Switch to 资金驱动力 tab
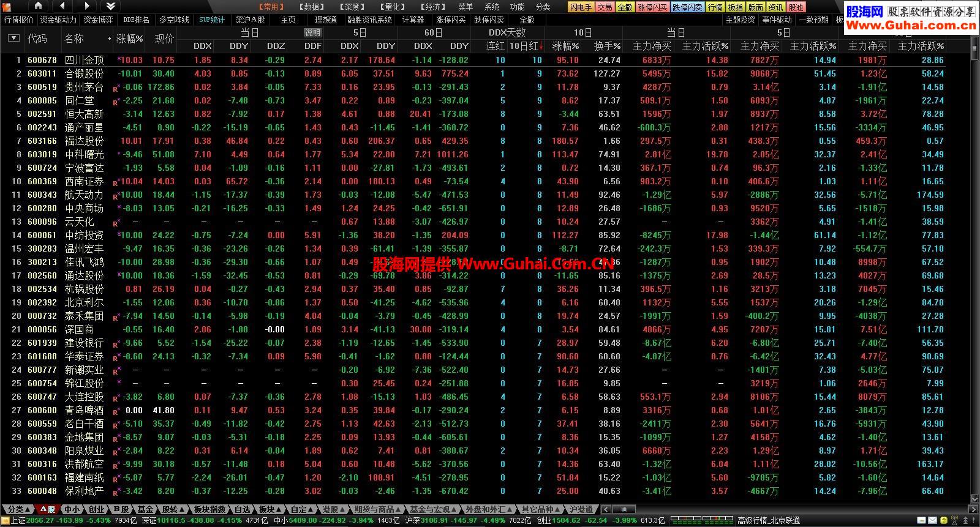Image resolution: width=980 pixels, height=527 pixels. (59, 20)
